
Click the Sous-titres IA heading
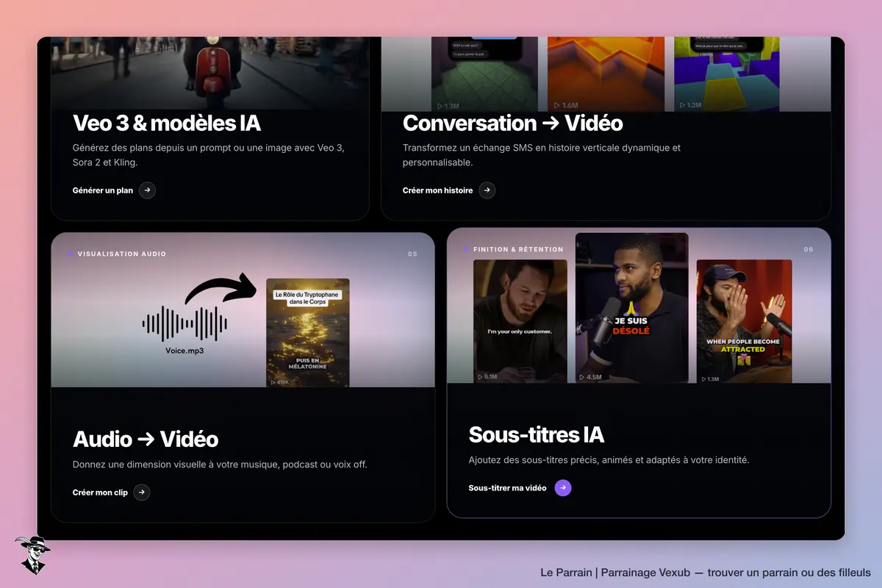click(x=537, y=434)
